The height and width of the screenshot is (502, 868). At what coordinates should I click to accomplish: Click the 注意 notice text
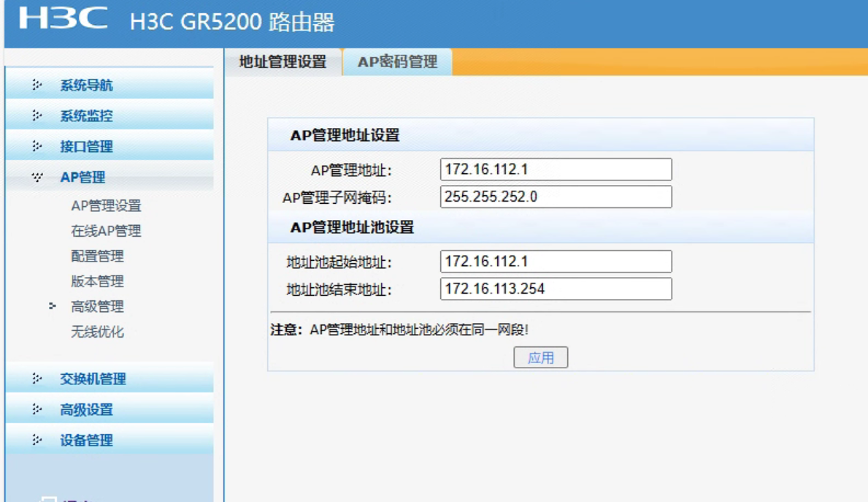click(399, 330)
